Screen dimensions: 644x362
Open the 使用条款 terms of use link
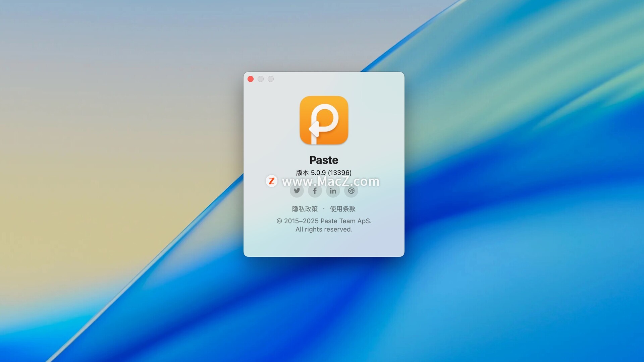click(x=342, y=209)
